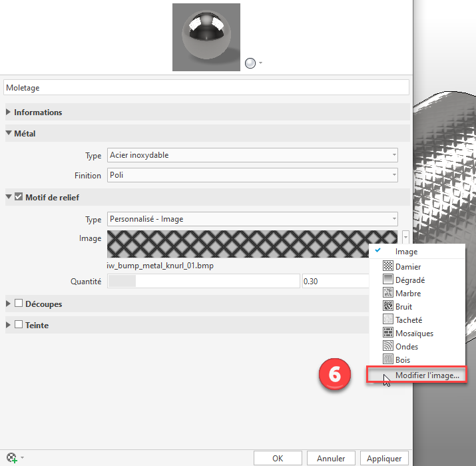Pick the Bruit noise icon
The image size is (476, 466).
click(x=387, y=306)
